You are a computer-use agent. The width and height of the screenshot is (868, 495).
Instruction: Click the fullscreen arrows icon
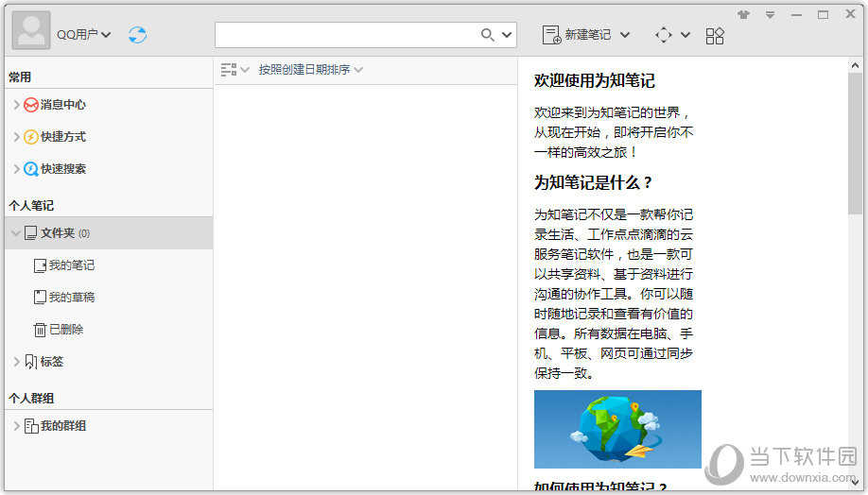(x=663, y=35)
